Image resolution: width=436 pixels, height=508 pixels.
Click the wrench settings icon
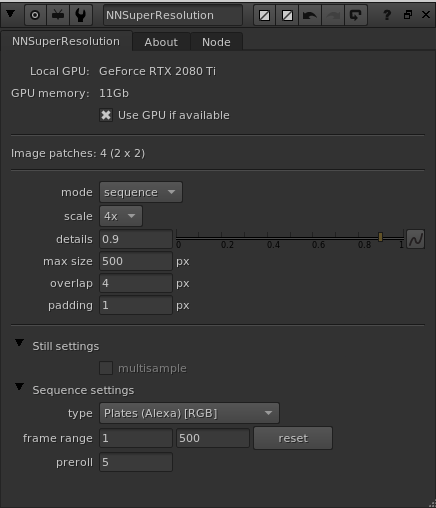click(x=81, y=15)
